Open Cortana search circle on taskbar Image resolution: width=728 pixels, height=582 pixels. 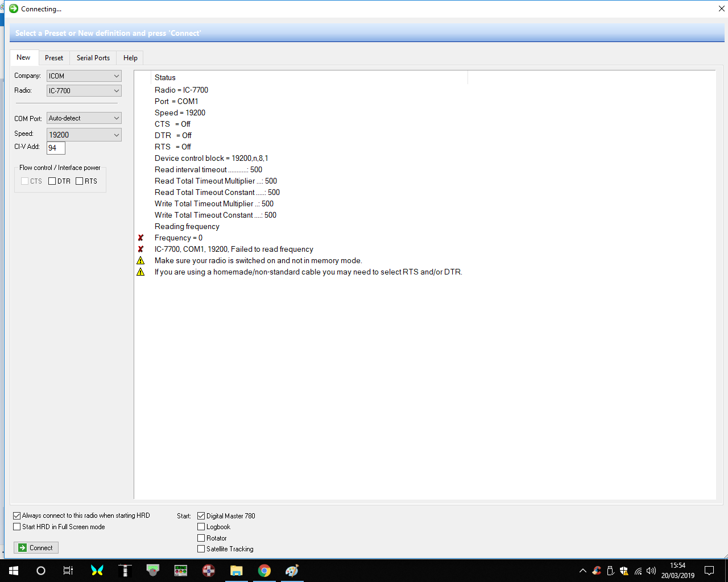point(41,571)
